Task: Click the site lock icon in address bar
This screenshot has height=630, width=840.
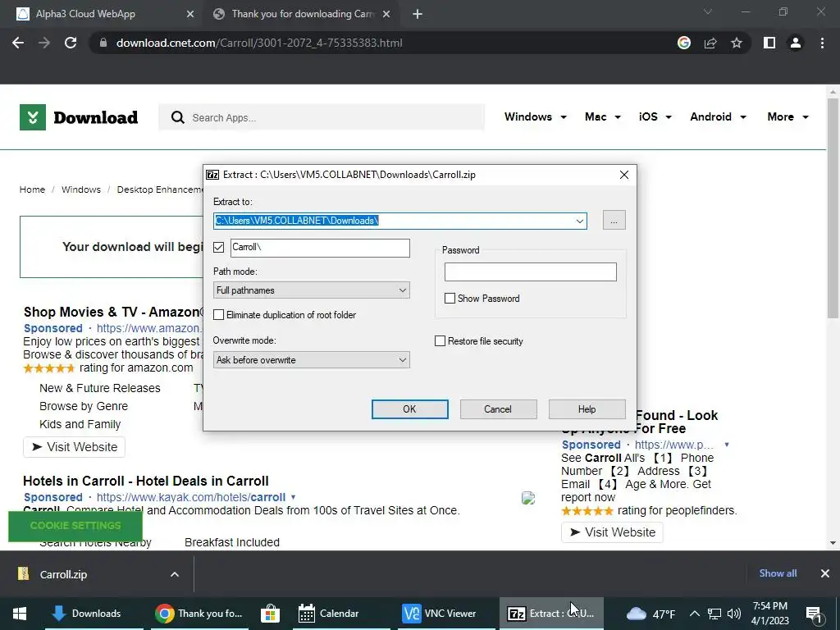Action: (x=103, y=43)
